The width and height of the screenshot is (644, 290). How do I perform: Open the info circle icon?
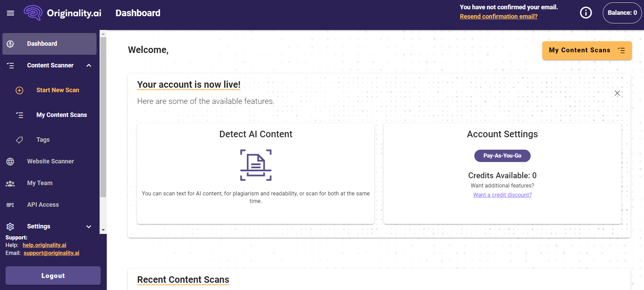(586, 13)
